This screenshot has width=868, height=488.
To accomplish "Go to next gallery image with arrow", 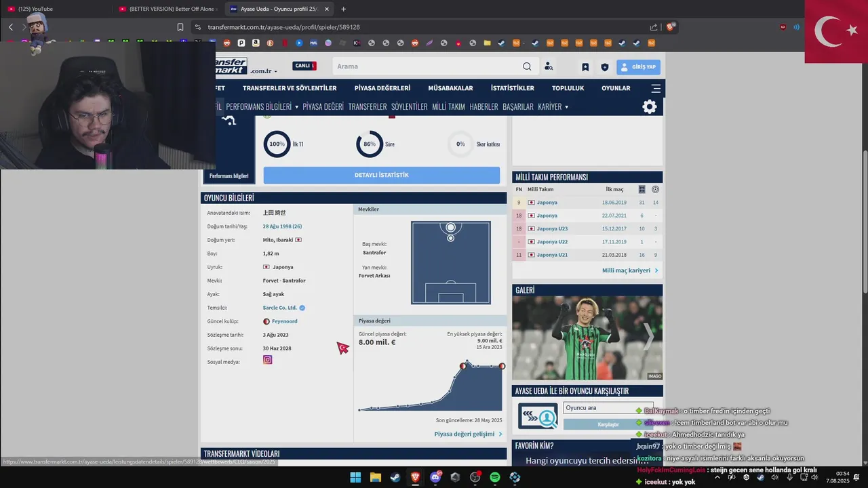I will (x=648, y=335).
